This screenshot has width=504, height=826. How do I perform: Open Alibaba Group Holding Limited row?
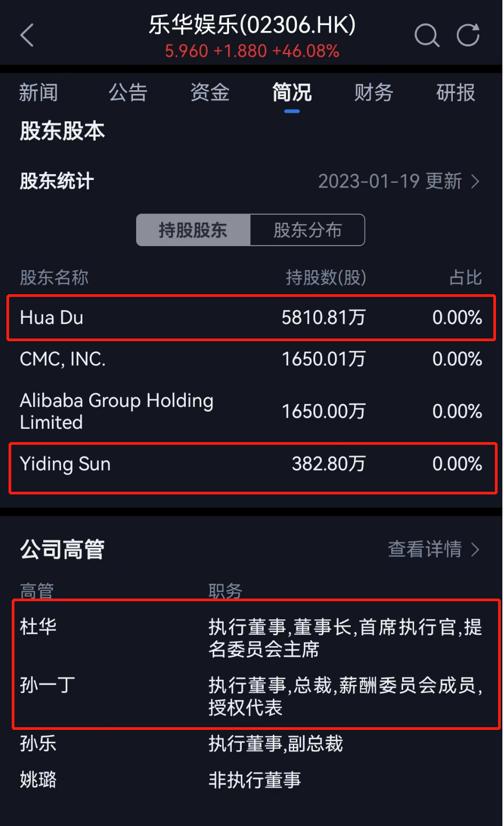(x=251, y=411)
